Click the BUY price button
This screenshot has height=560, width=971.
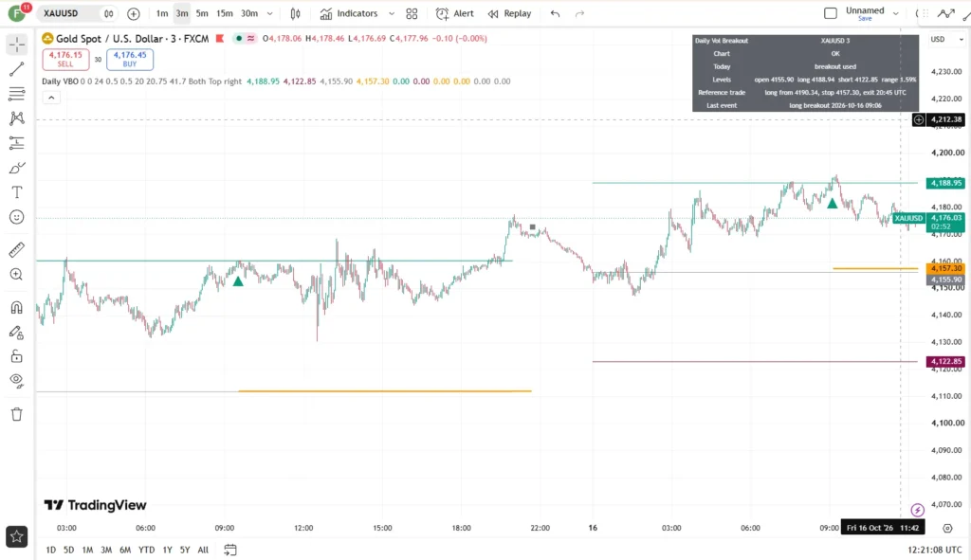click(x=130, y=60)
